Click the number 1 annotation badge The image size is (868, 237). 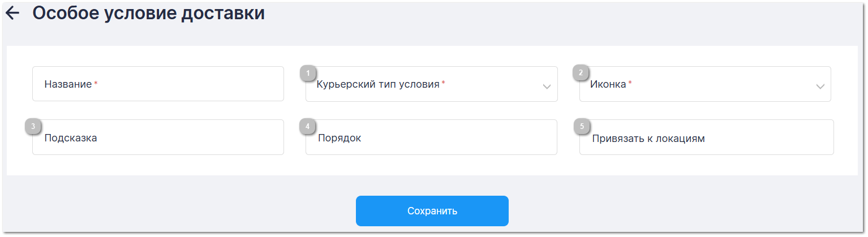point(308,73)
